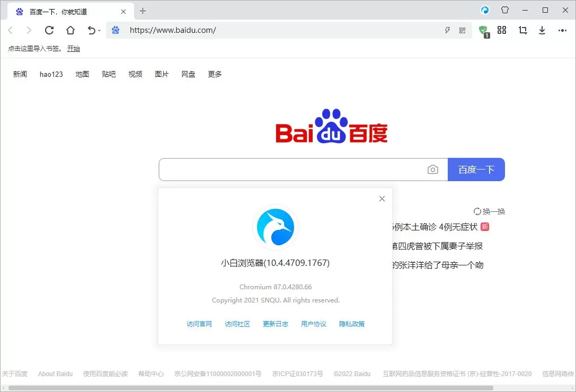The width and height of the screenshot is (576, 392).
Task: Reload the current page
Action: [x=49, y=30]
